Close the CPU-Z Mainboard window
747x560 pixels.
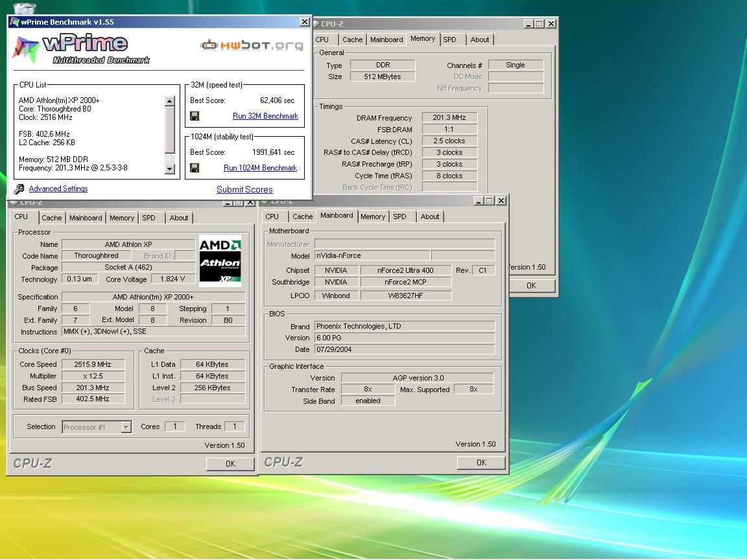point(501,200)
